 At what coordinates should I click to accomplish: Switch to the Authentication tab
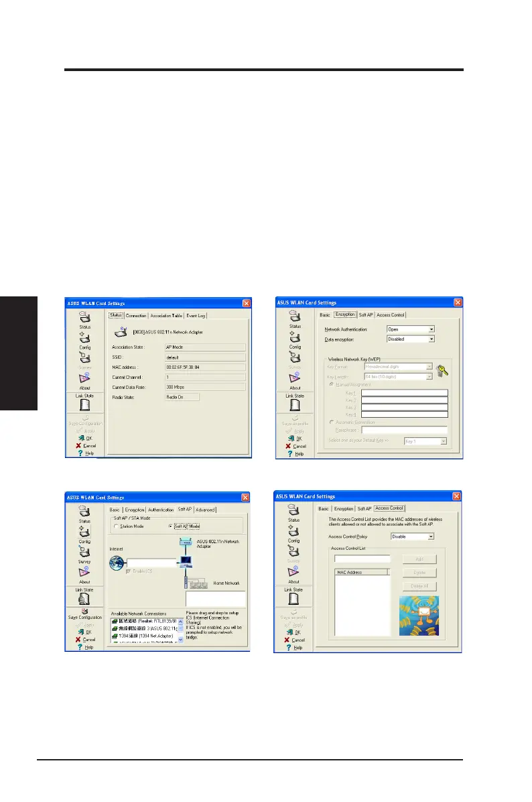pos(161,510)
